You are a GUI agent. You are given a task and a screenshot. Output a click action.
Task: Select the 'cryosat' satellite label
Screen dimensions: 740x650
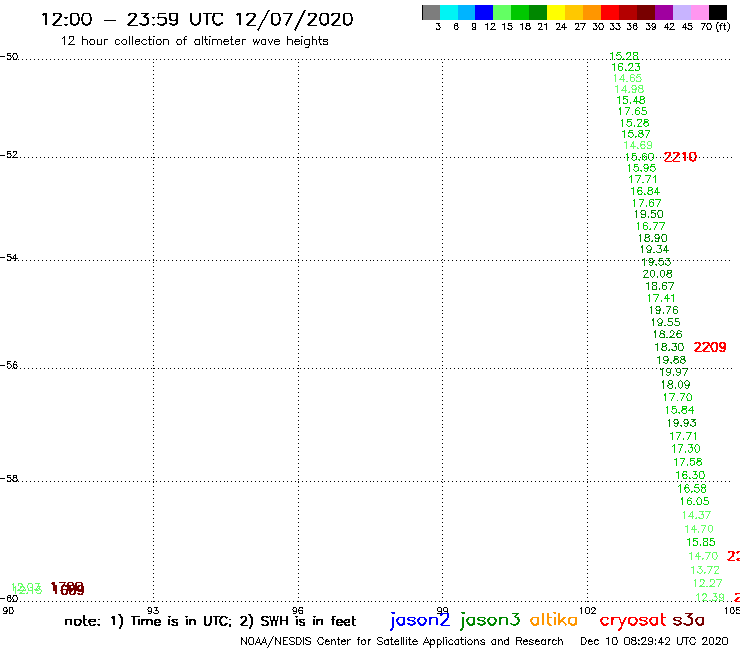point(633,620)
